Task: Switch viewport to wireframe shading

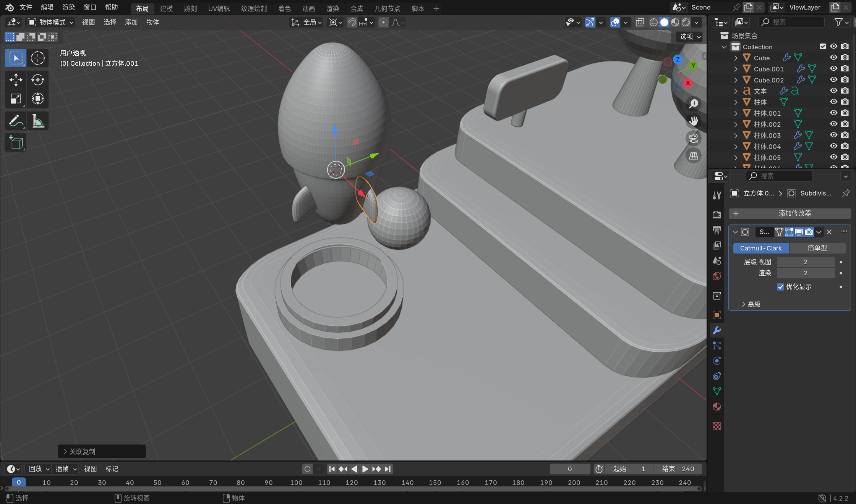Action: [x=653, y=23]
